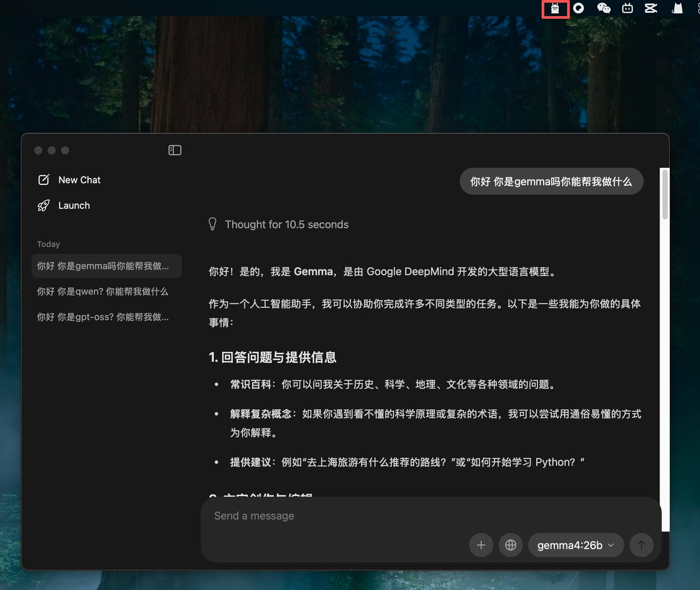This screenshot has width=700, height=590.
Task: Click the lightbulb thinking icon
Action: tap(213, 224)
